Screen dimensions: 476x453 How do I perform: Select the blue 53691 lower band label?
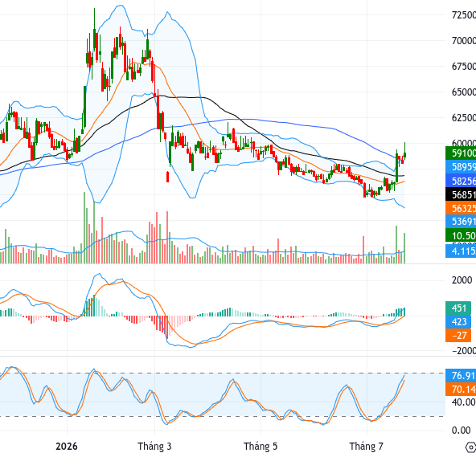tap(461, 222)
